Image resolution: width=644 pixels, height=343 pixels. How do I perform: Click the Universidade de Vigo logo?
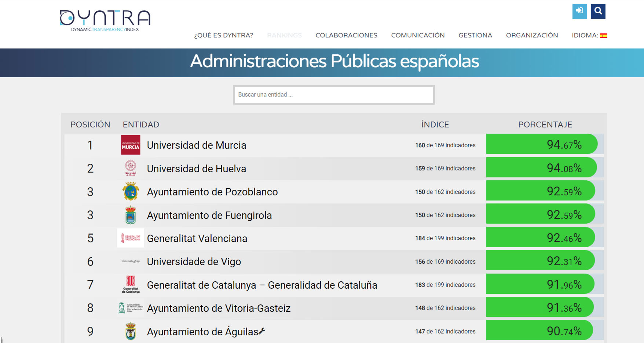tap(131, 261)
